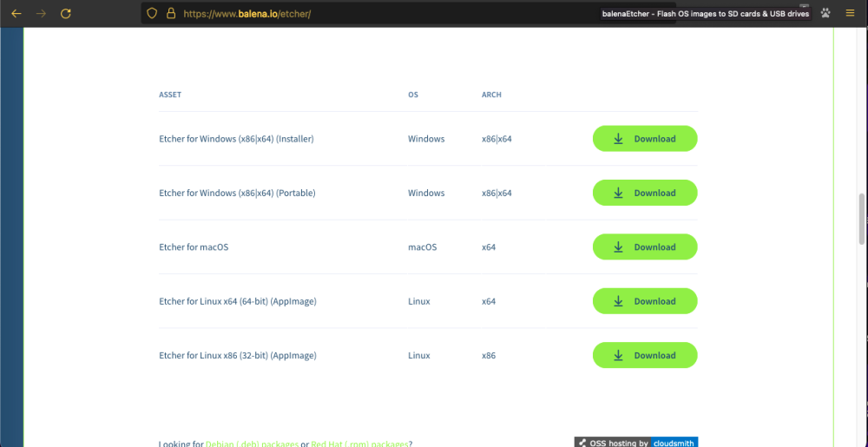Click x64 ARCH cell in the macOS row
This screenshot has width=868, height=447.
pos(489,247)
